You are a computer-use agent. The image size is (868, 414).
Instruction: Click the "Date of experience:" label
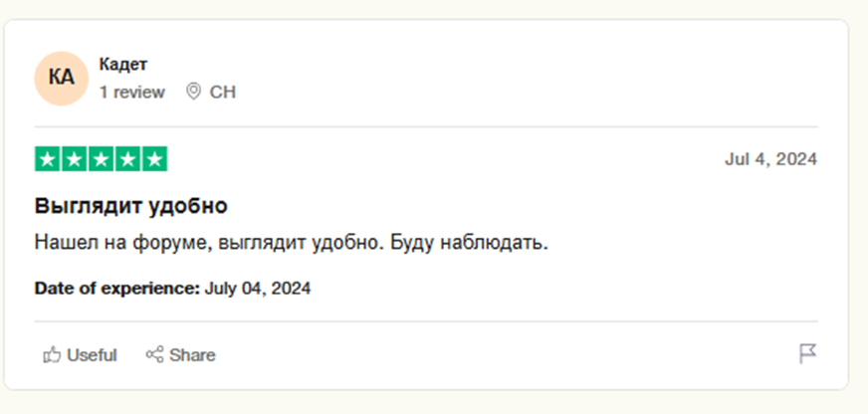coord(117,289)
